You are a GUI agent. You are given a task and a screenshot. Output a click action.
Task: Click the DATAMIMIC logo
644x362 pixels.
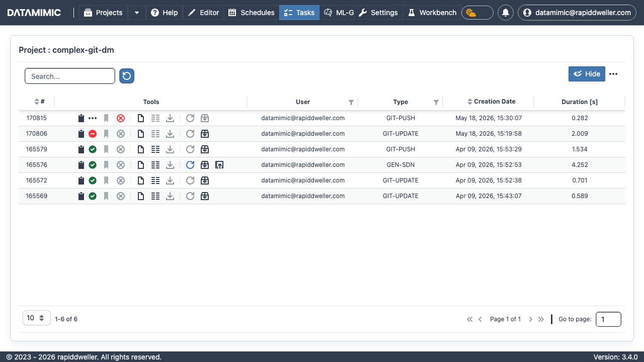tap(34, 13)
